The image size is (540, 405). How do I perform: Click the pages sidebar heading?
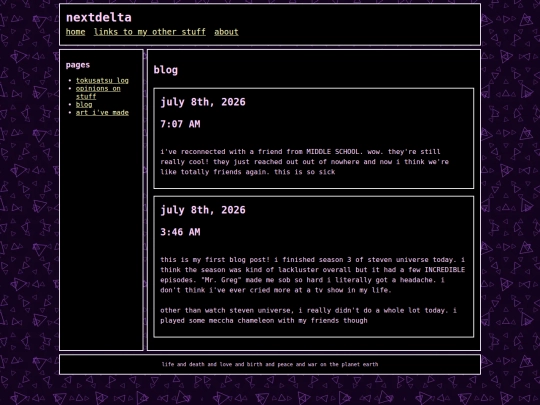click(78, 65)
